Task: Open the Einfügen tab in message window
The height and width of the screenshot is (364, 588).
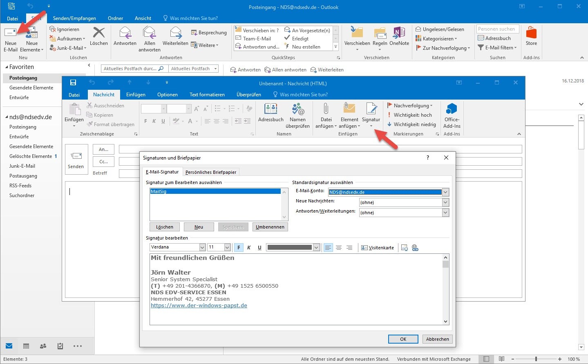Action: 136,95
